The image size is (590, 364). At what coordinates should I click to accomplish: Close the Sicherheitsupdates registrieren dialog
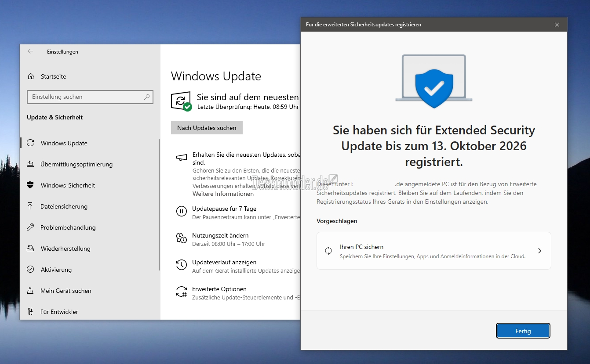[557, 25]
